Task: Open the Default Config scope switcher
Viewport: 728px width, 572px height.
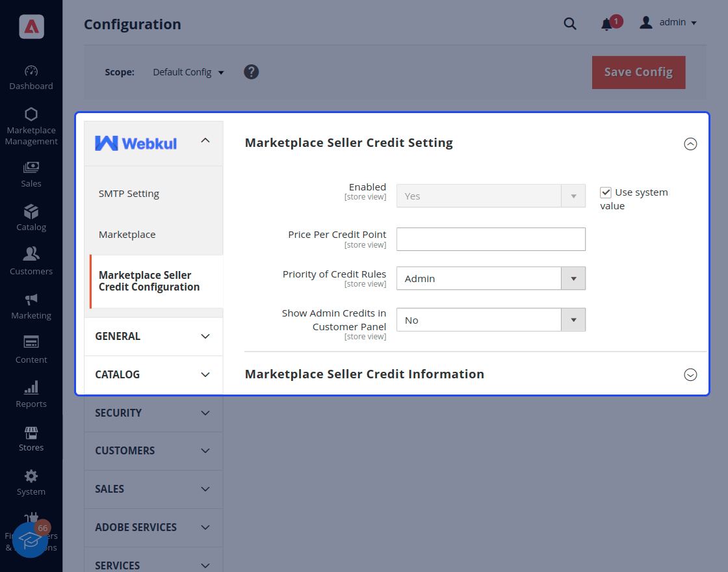Action: (188, 72)
